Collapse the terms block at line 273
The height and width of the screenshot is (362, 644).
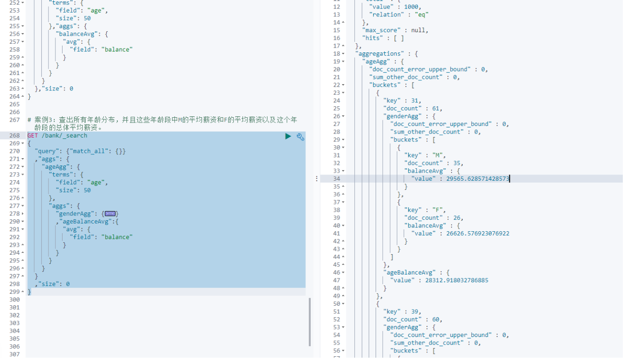[x=24, y=175]
